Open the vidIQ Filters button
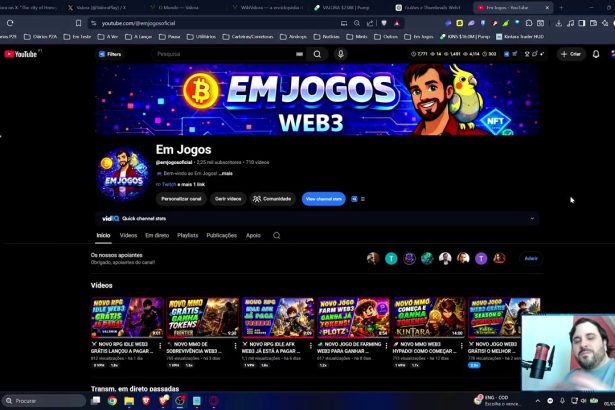The width and height of the screenshot is (615, 410). [110, 54]
